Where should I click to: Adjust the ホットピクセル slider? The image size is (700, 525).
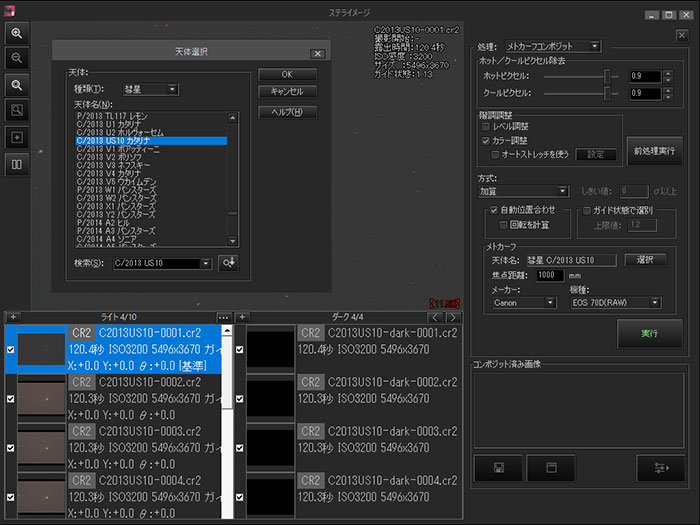[605, 76]
